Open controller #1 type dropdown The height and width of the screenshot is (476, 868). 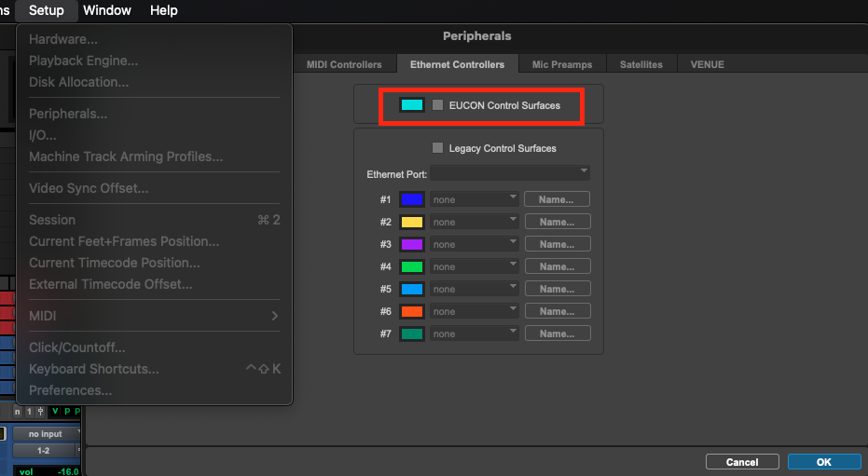[x=475, y=199]
